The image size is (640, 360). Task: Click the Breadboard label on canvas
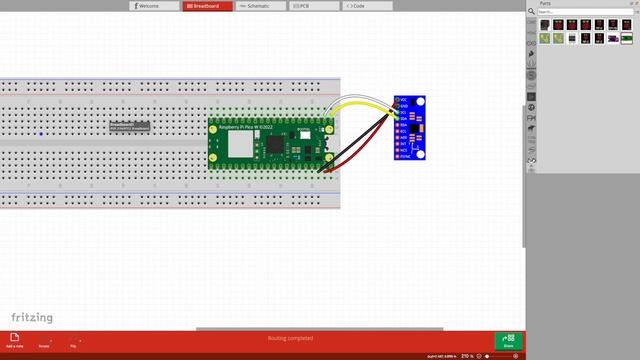129,126
